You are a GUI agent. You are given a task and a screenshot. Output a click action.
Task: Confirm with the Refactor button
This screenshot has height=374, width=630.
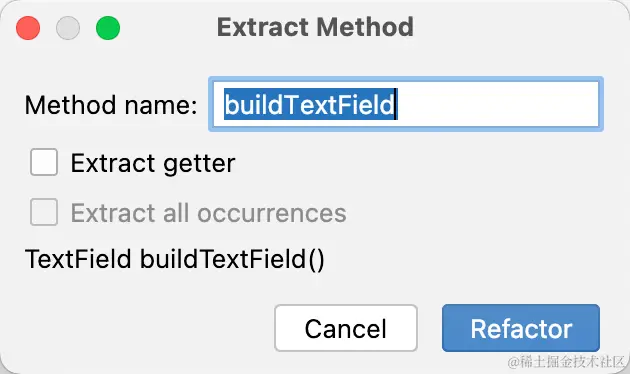521,328
